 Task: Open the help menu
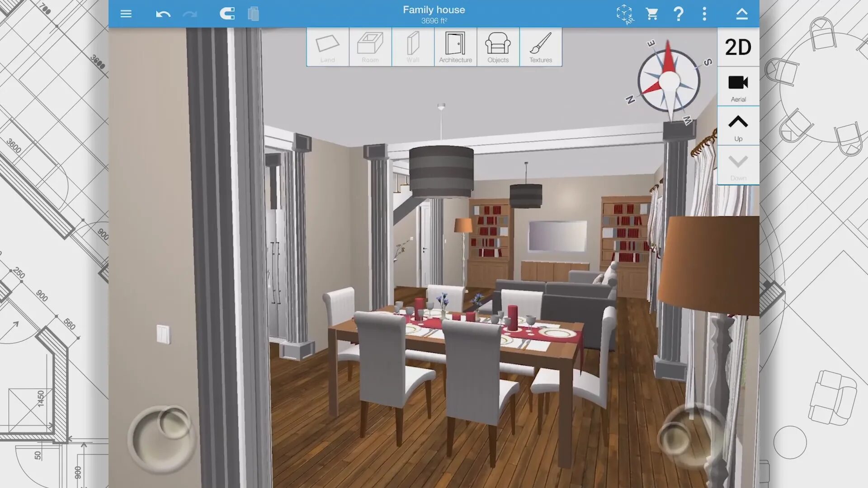679,13
